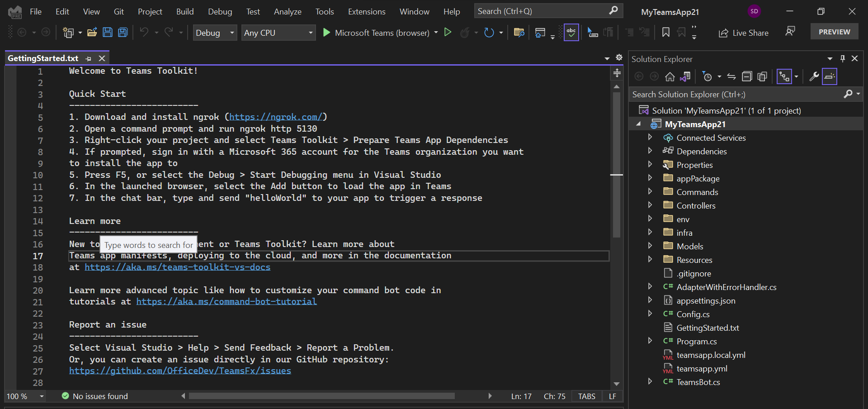868x409 pixels.
Task: Click the blue Restart circular arrow icon
Action: click(489, 33)
